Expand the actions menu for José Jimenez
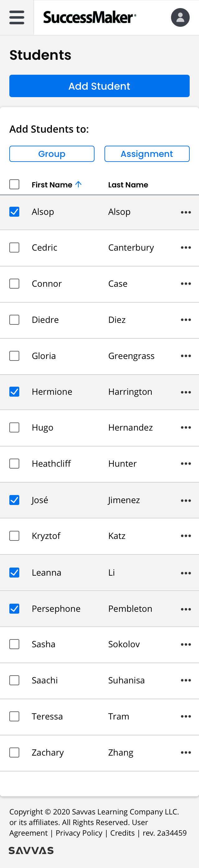 186,501
